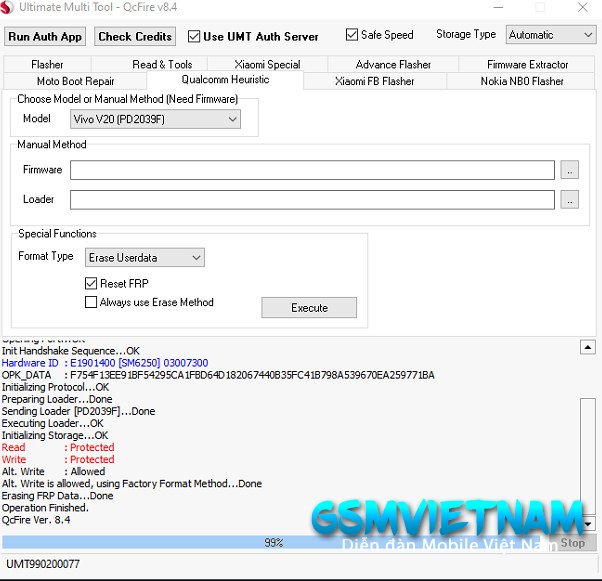The height and width of the screenshot is (581, 602).
Task: Switch to the Flasher tab
Action: pos(47,64)
